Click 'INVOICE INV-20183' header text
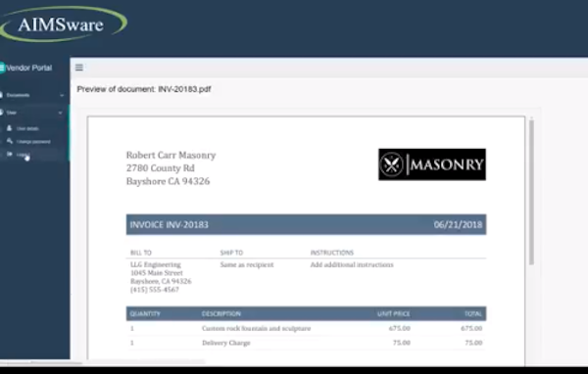The width and height of the screenshot is (588, 374). [x=170, y=224]
